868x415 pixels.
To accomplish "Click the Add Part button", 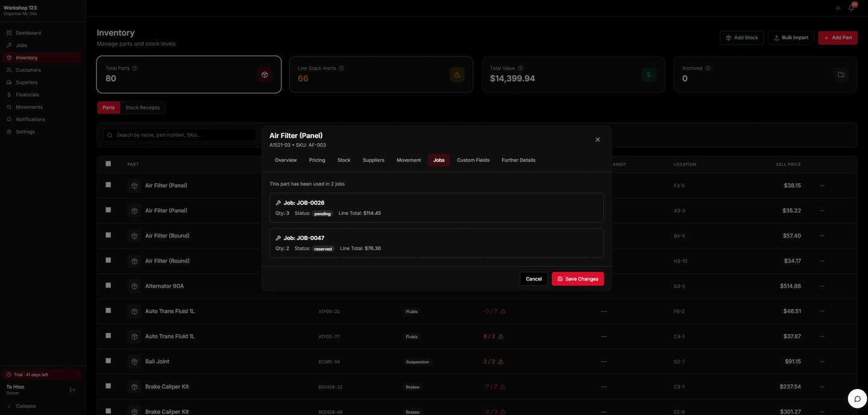I will coord(838,37).
